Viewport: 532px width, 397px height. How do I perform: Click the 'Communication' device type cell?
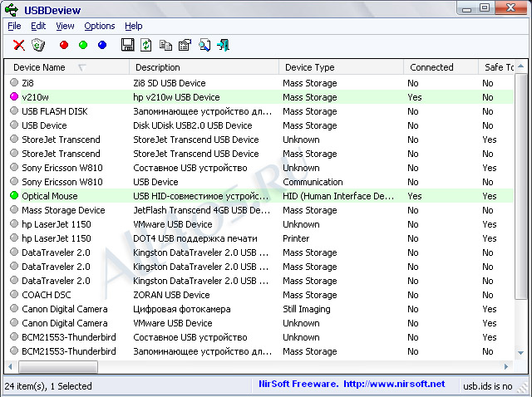pyautogui.click(x=313, y=182)
